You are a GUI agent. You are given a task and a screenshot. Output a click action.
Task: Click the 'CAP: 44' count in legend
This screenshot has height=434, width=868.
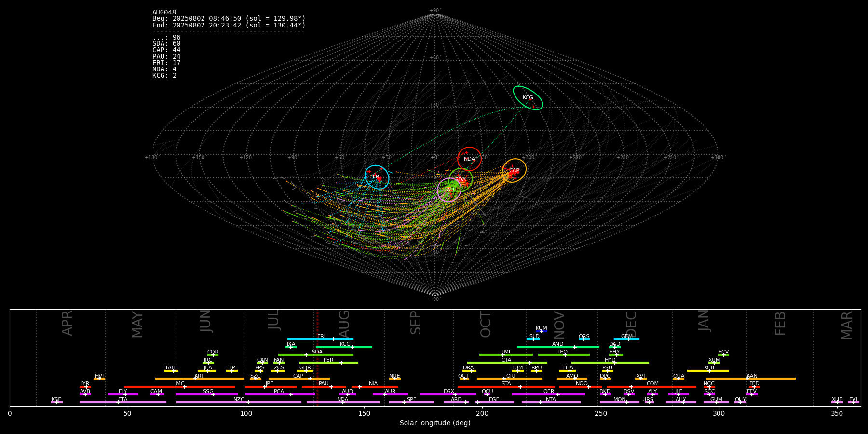[166, 50]
